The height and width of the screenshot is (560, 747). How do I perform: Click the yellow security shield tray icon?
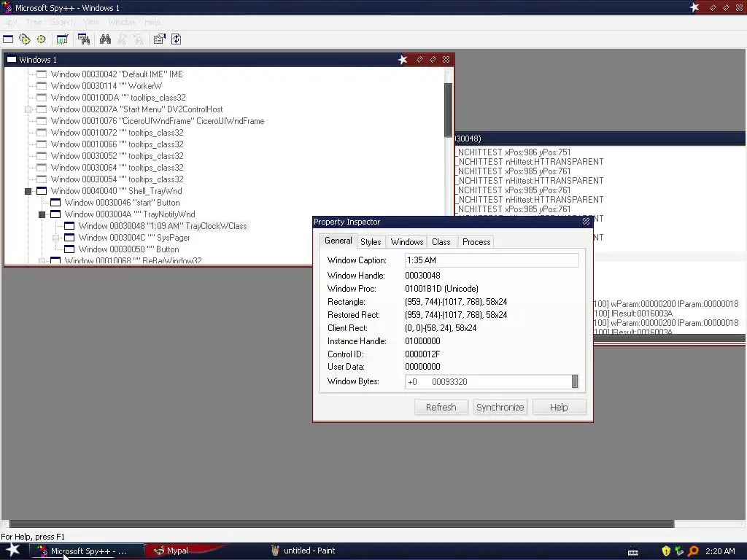666,551
